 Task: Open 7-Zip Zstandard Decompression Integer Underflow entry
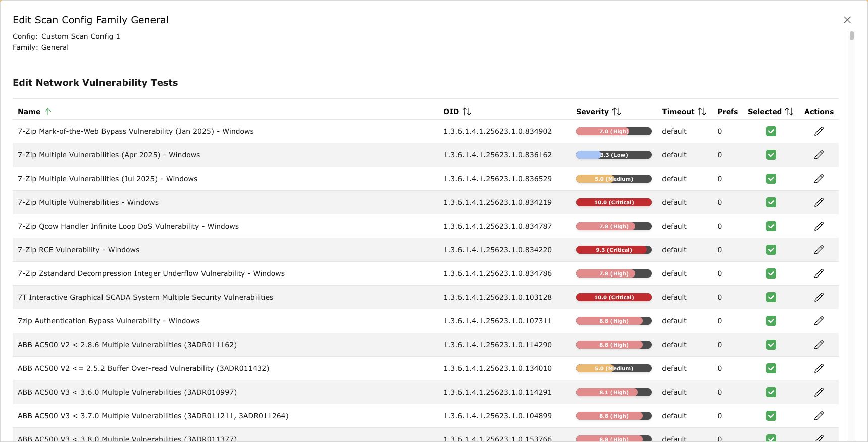151,273
